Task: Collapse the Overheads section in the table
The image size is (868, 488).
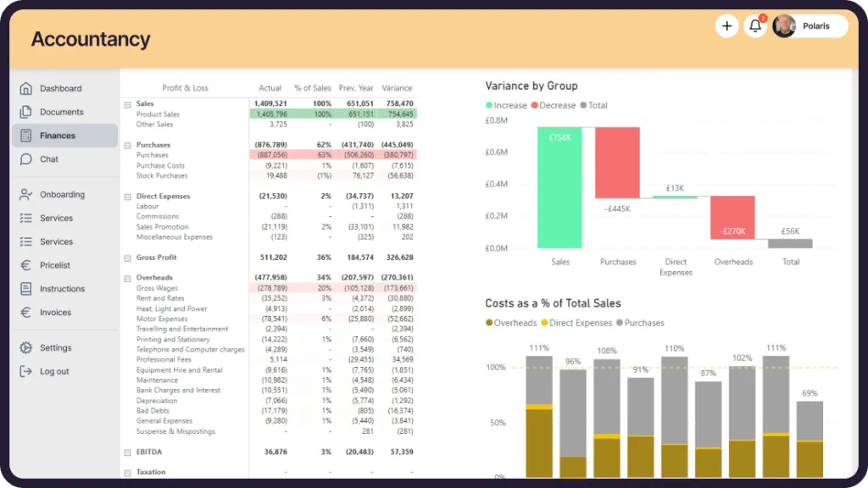Action: (127, 277)
